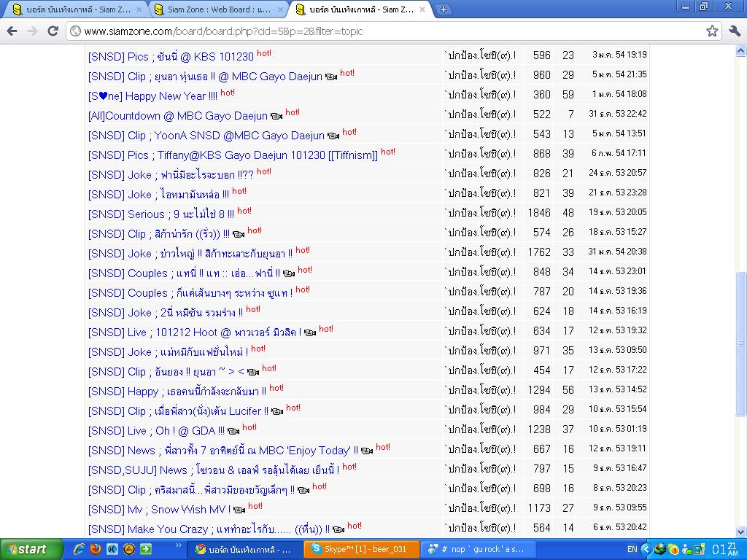The width and height of the screenshot is (747, 560).
Task: Click date 3 ม.ค. 54 19:19
Action: (619, 55)
